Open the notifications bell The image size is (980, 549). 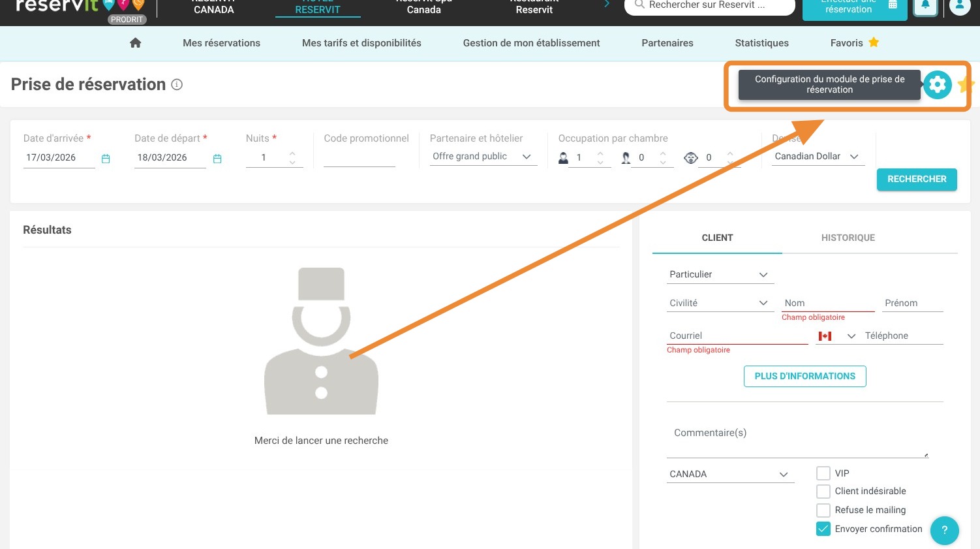click(925, 6)
